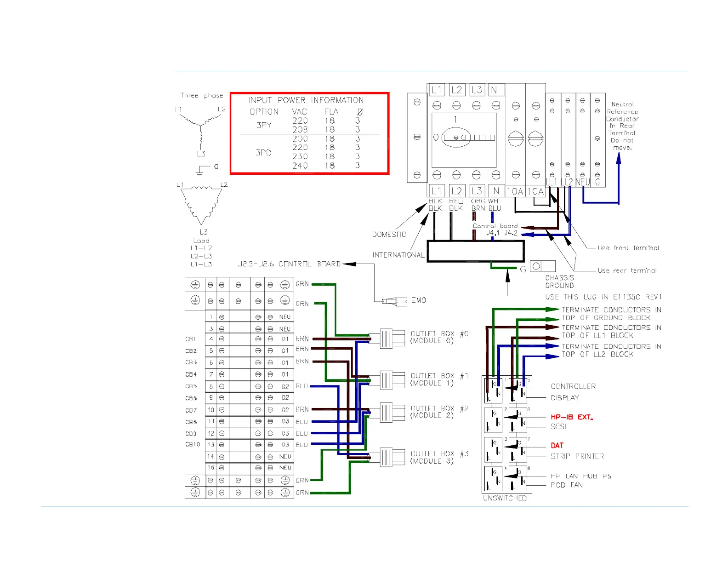Click the Use rear terminal note

(x=627, y=271)
